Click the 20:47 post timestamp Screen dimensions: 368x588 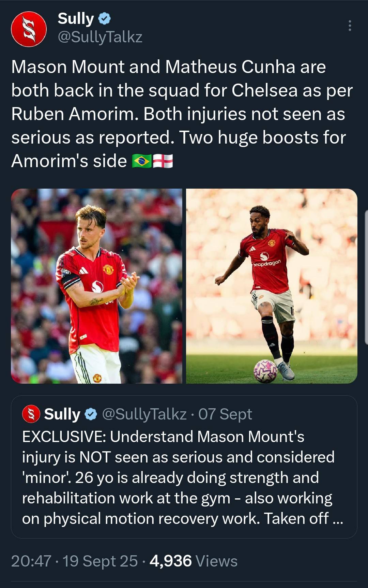point(31,561)
